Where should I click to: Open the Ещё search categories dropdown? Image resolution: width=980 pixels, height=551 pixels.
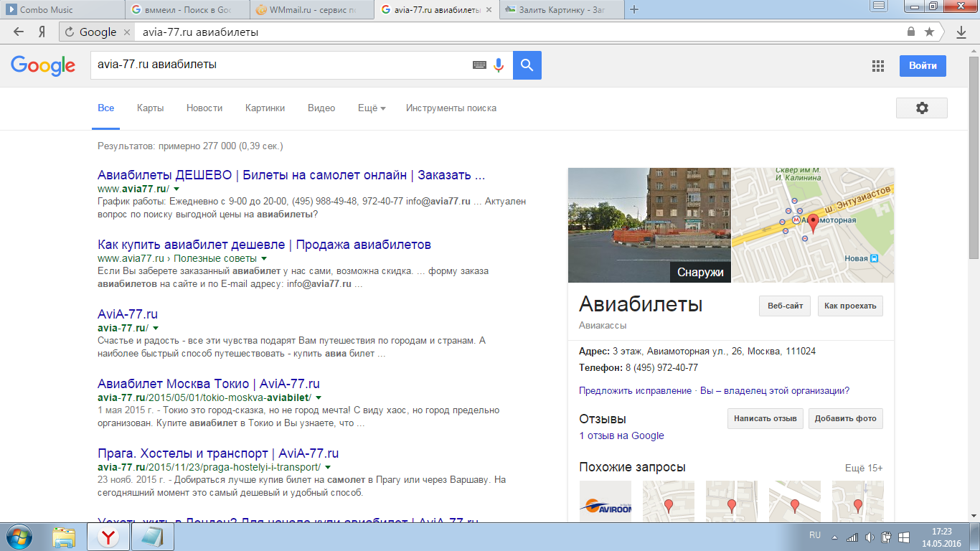[x=372, y=108]
